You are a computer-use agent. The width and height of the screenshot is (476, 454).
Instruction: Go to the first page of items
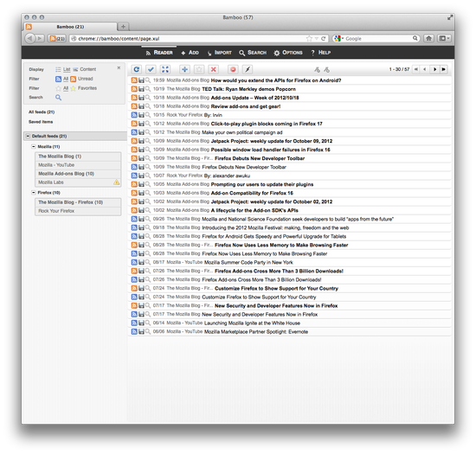(x=416, y=69)
